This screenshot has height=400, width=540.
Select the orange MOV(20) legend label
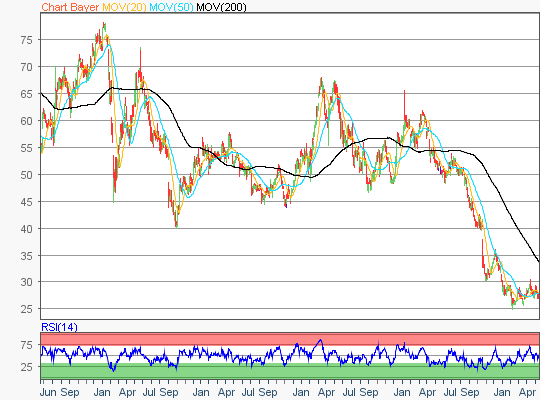[124, 7]
